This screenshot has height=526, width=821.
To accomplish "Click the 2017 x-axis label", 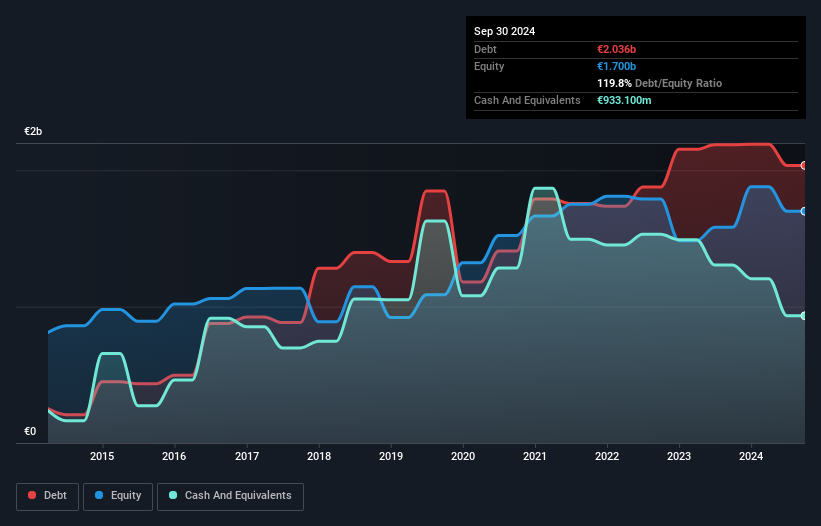I will click(247, 456).
